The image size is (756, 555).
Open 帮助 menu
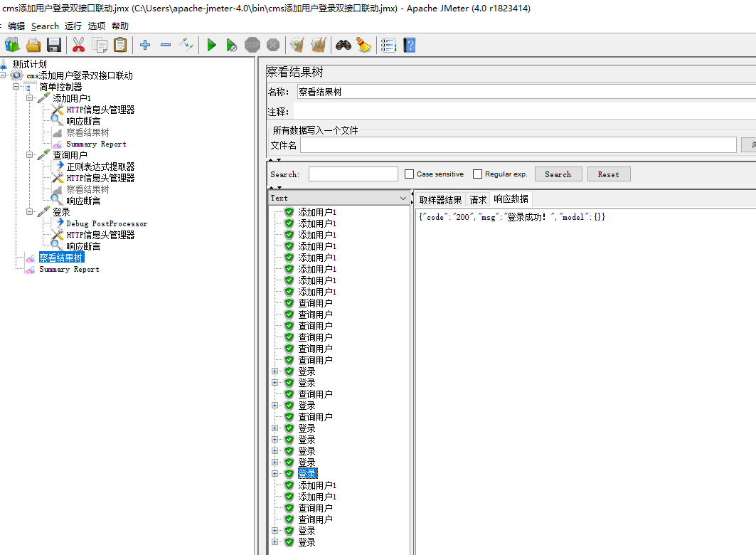pos(120,26)
